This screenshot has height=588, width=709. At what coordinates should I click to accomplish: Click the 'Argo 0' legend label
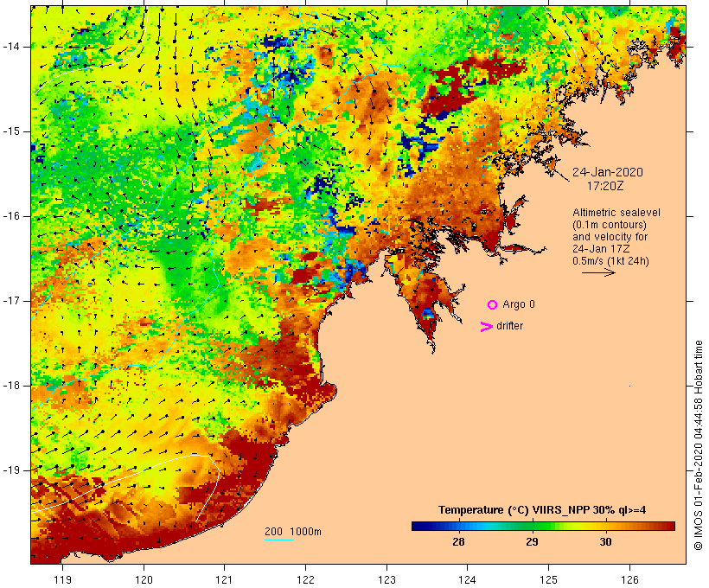(x=519, y=304)
